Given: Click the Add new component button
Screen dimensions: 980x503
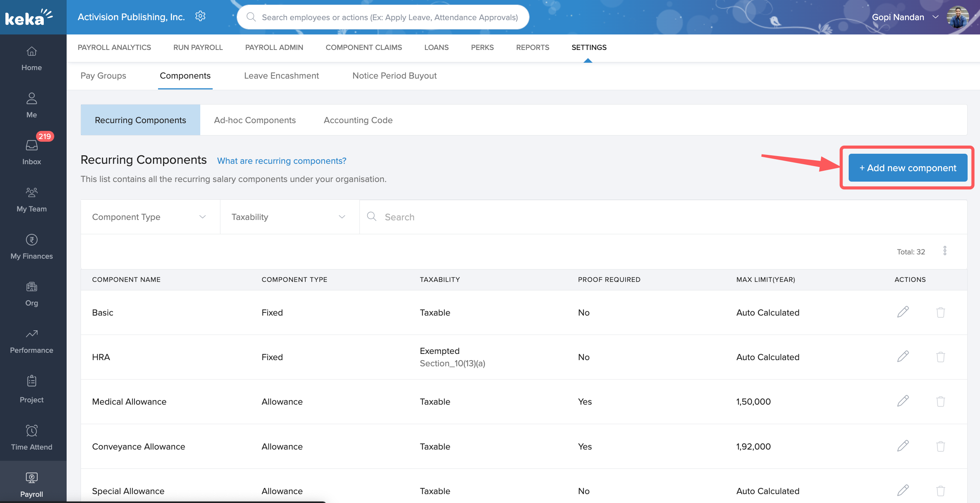Looking at the screenshot, I should pos(908,168).
